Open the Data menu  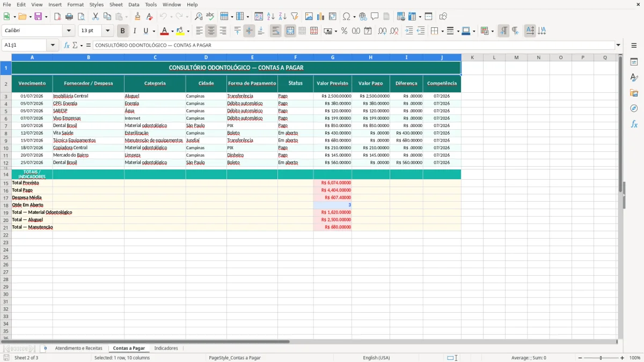tap(134, 4)
